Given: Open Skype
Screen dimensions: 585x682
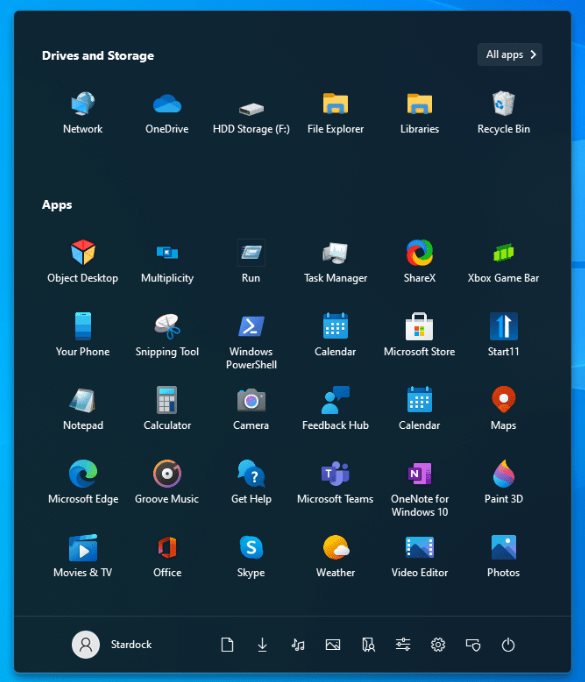Looking at the screenshot, I should (x=251, y=555).
